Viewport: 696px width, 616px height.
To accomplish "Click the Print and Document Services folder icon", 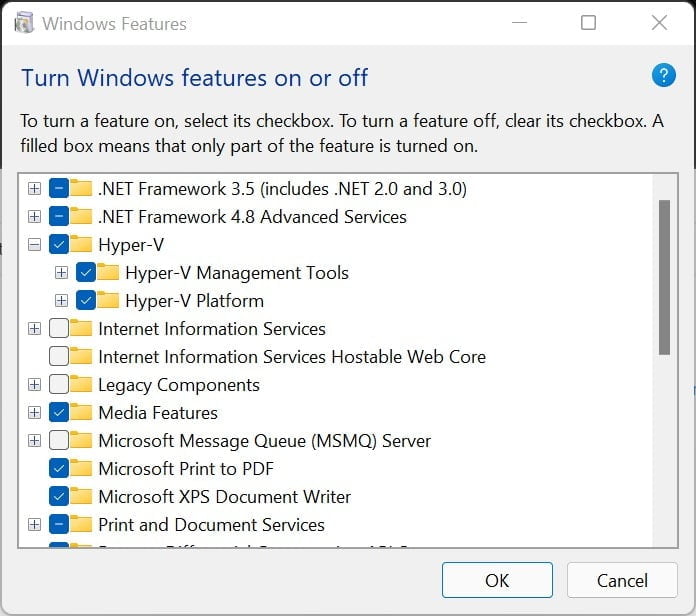I will (x=82, y=525).
